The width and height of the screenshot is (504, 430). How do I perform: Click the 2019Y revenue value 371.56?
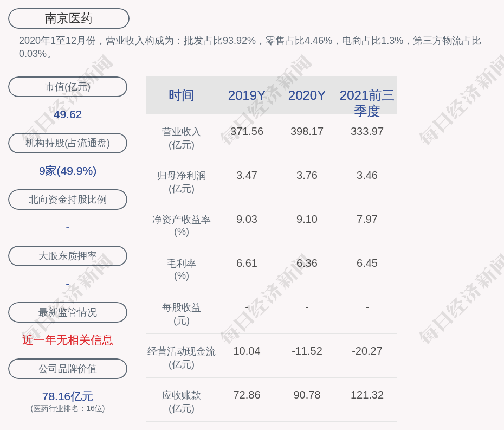coord(247,131)
